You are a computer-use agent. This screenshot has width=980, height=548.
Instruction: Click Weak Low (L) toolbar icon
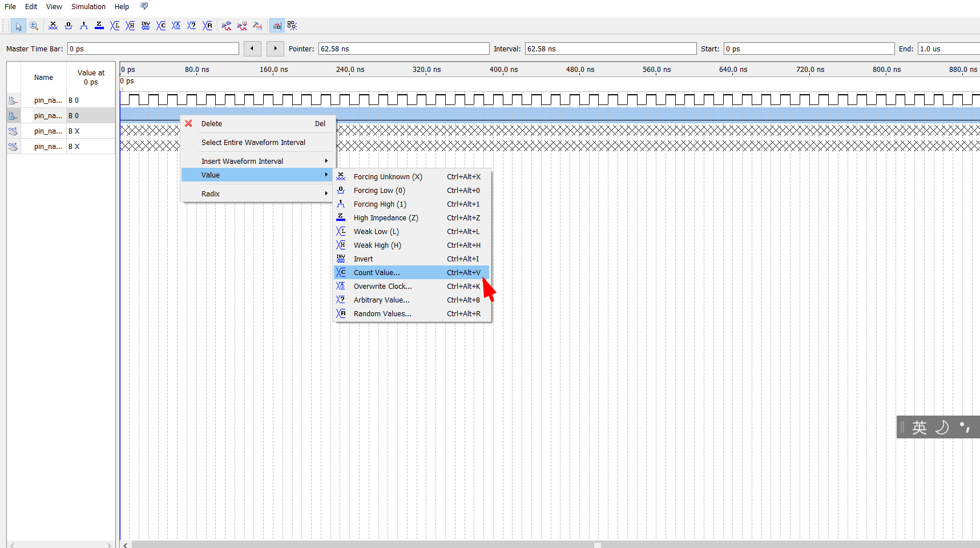115,26
